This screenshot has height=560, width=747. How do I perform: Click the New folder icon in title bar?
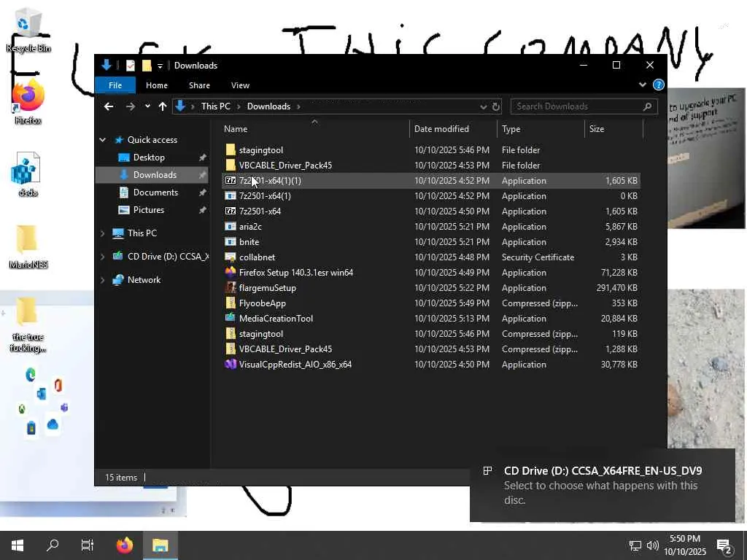pos(147,66)
